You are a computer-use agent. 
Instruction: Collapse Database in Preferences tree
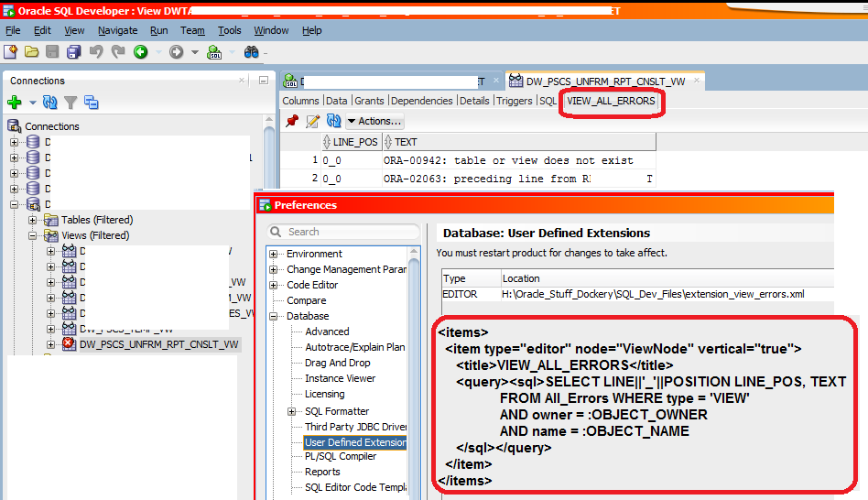274,316
